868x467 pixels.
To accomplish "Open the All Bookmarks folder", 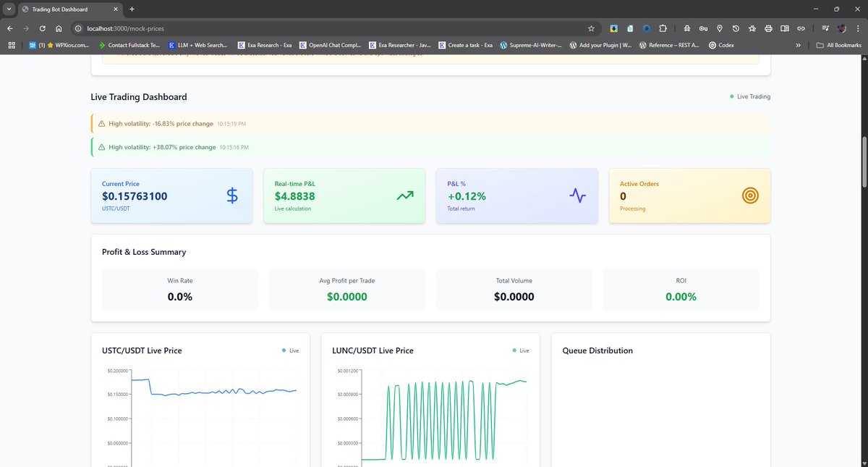I will point(838,45).
